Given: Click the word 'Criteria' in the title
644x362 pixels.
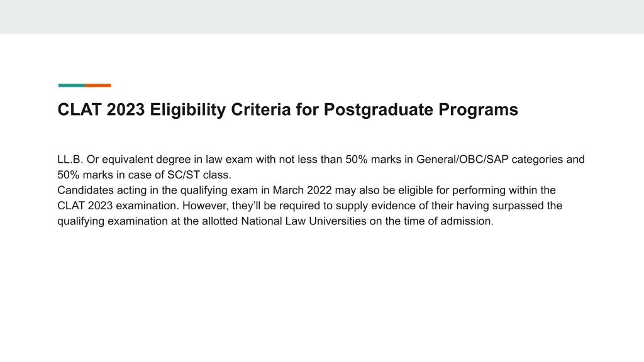Looking at the screenshot, I should (x=261, y=110).
